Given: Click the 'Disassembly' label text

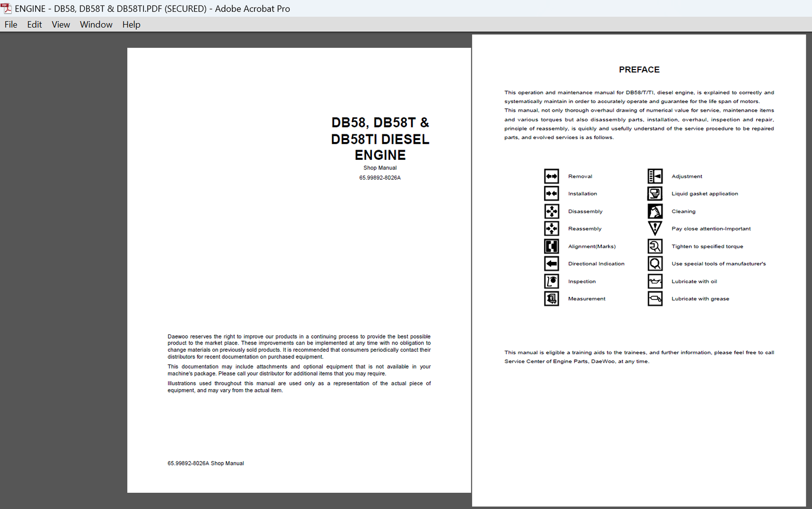Looking at the screenshot, I should [585, 212].
